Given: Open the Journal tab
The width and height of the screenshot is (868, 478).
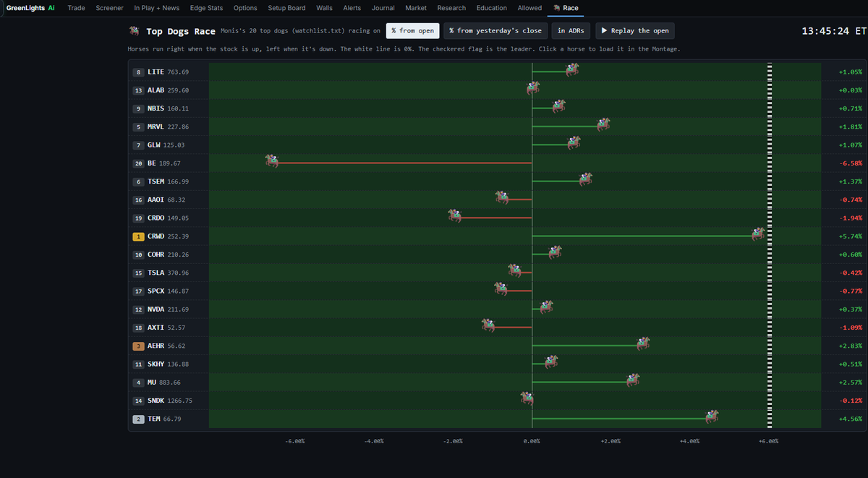Looking at the screenshot, I should (x=383, y=8).
